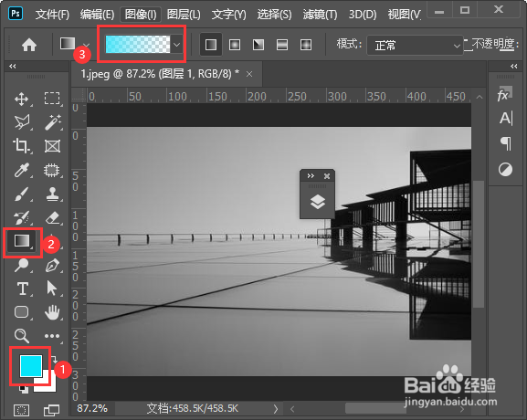Click the cyan foreground color swatch

[31, 365]
